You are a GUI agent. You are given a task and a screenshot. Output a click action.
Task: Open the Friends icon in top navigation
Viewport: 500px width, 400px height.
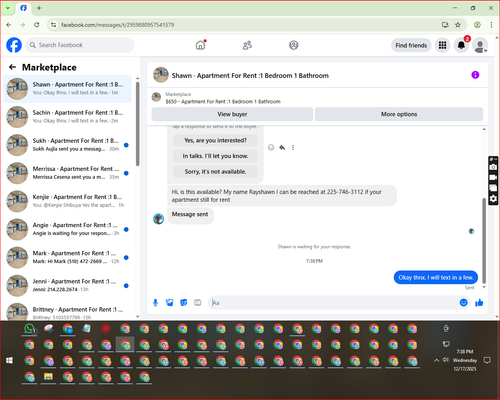point(247,45)
